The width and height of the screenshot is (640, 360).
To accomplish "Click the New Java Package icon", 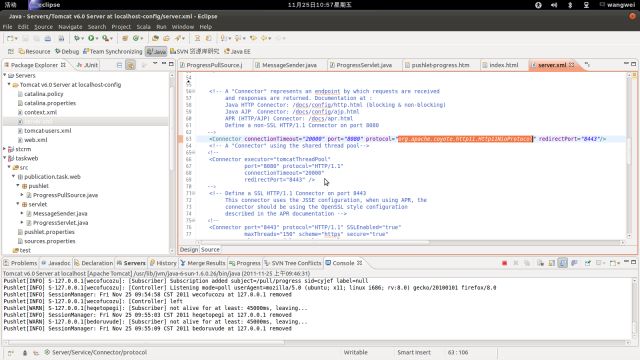I will (x=125, y=38).
